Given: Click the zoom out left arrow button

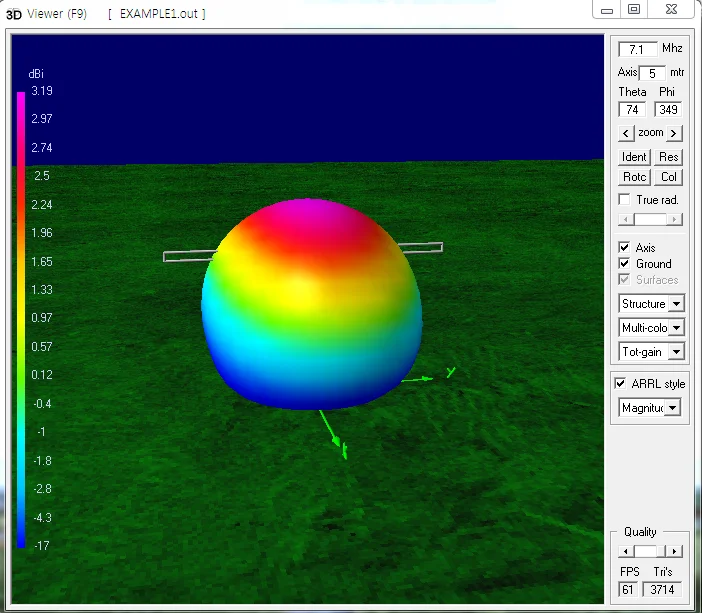Looking at the screenshot, I should point(626,133).
